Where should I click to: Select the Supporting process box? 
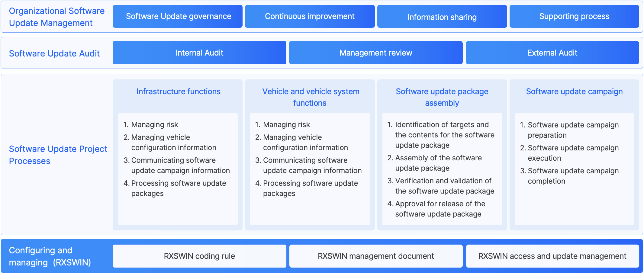574,16
